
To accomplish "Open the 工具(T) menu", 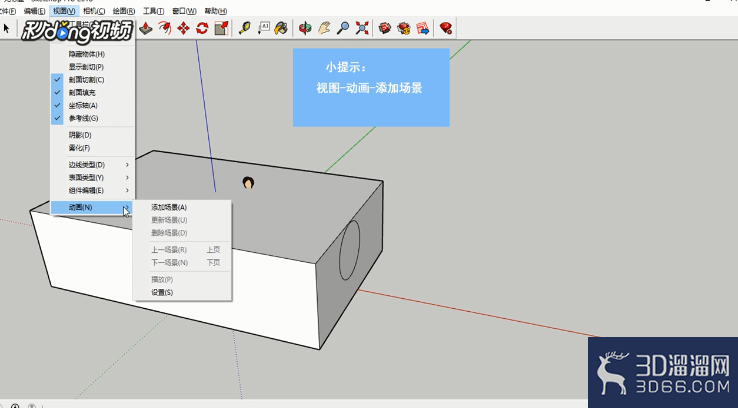I will 153,11.
